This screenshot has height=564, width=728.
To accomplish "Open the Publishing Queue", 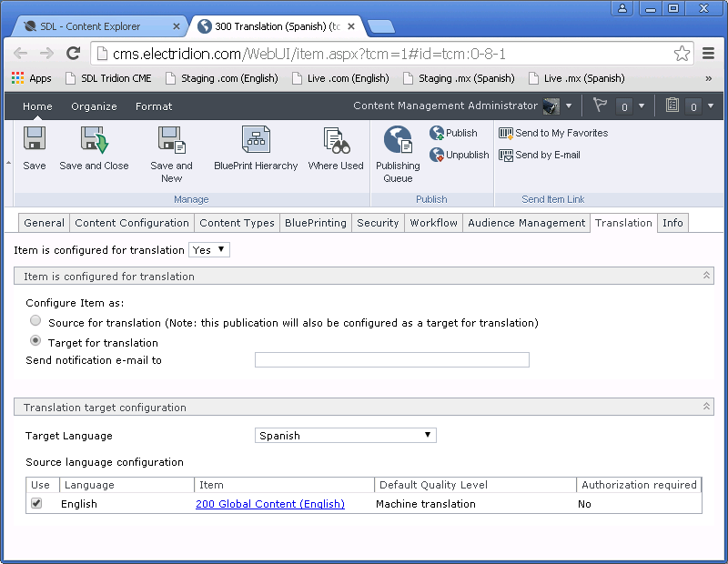I will (398, 141).
